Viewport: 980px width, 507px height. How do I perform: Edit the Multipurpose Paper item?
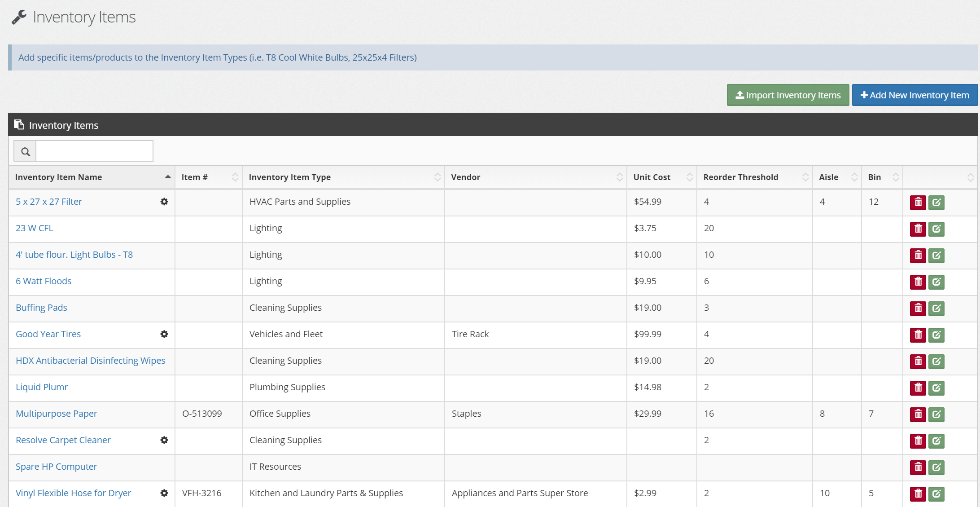pyautogui.click(x=936, y=414)
